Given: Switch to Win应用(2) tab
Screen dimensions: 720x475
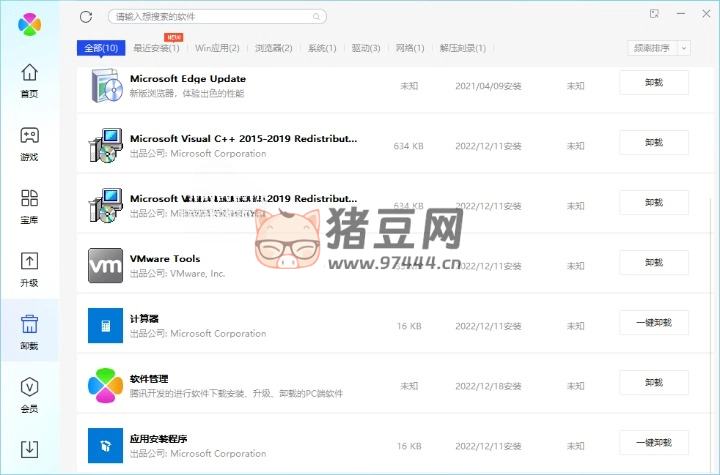Looking at the screenshot, I should (x=217, y=48).
